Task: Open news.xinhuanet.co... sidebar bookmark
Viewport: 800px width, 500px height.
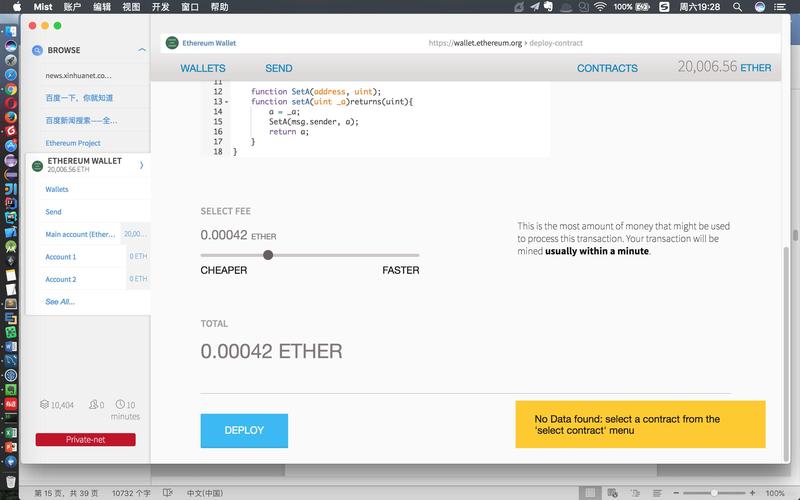Action: tap(78, 76)
